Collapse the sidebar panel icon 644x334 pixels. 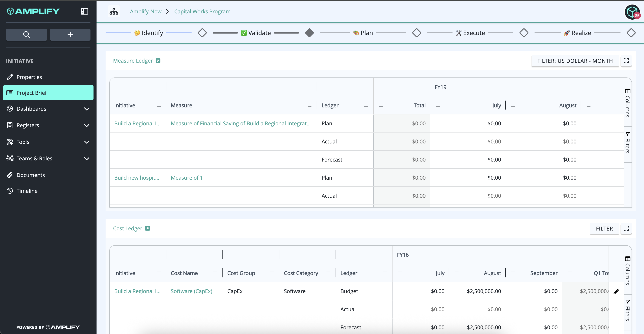84,11
